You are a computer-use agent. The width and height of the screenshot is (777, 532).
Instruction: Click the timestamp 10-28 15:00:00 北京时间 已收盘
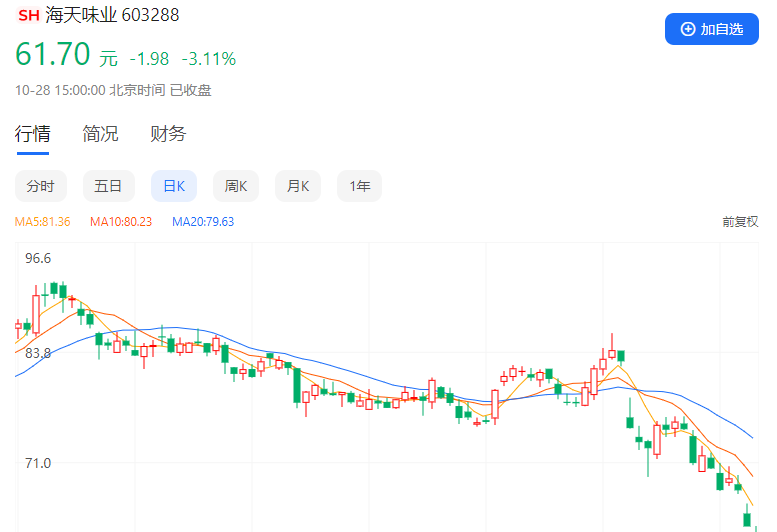point(113,90)
